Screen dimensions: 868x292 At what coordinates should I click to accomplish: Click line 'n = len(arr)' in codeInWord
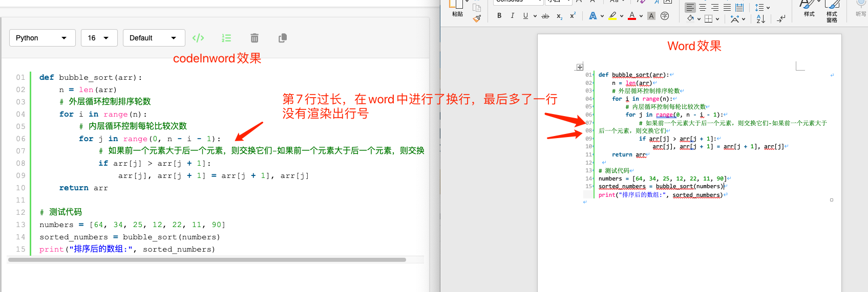pos(88,89)
